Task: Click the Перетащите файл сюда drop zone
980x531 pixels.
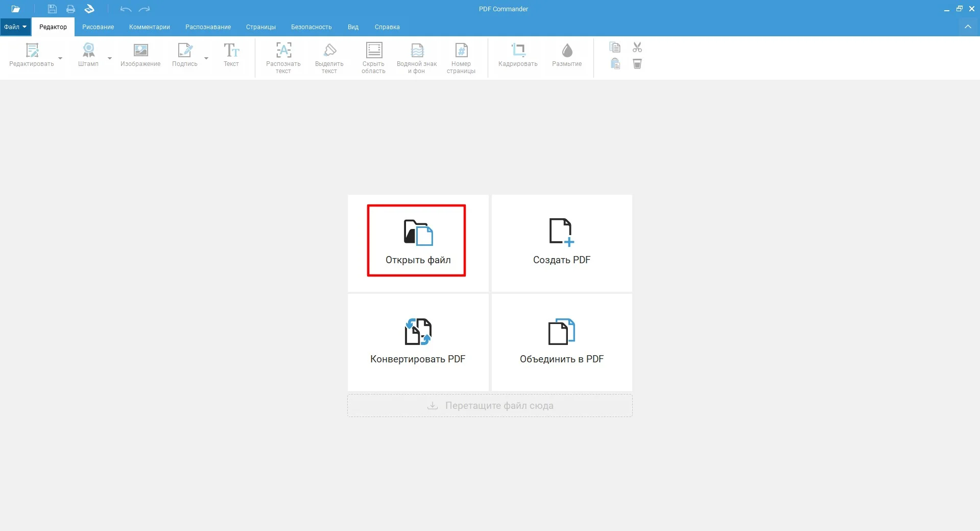Action: 490,405
